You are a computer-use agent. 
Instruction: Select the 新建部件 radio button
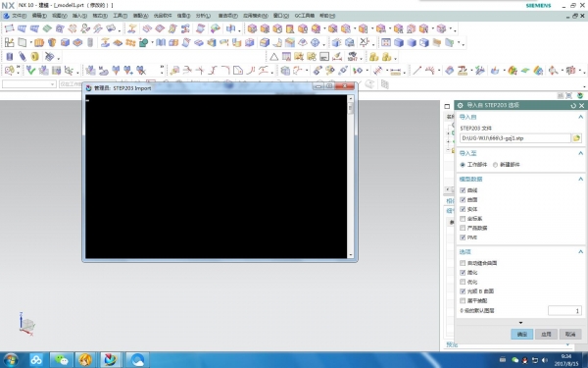tap(495, 165)
